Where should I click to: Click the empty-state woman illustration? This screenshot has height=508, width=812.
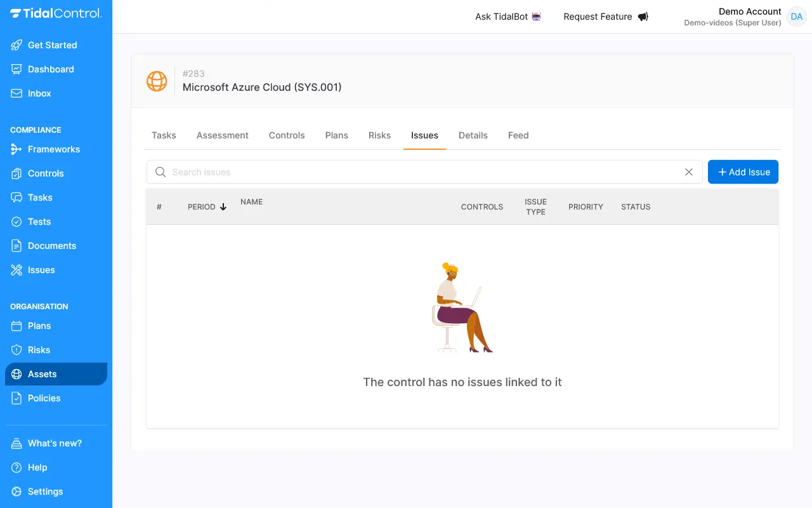[462, 307]
